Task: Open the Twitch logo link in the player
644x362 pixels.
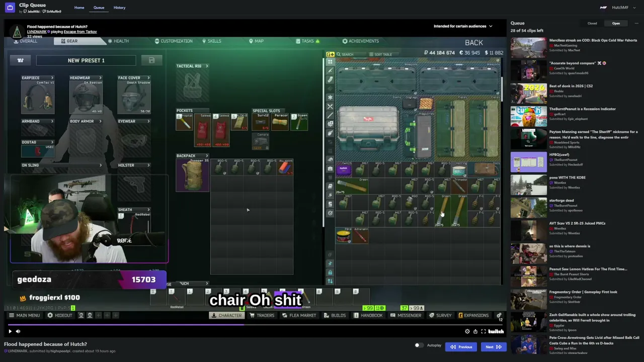Action: click(x=496, y=331)
